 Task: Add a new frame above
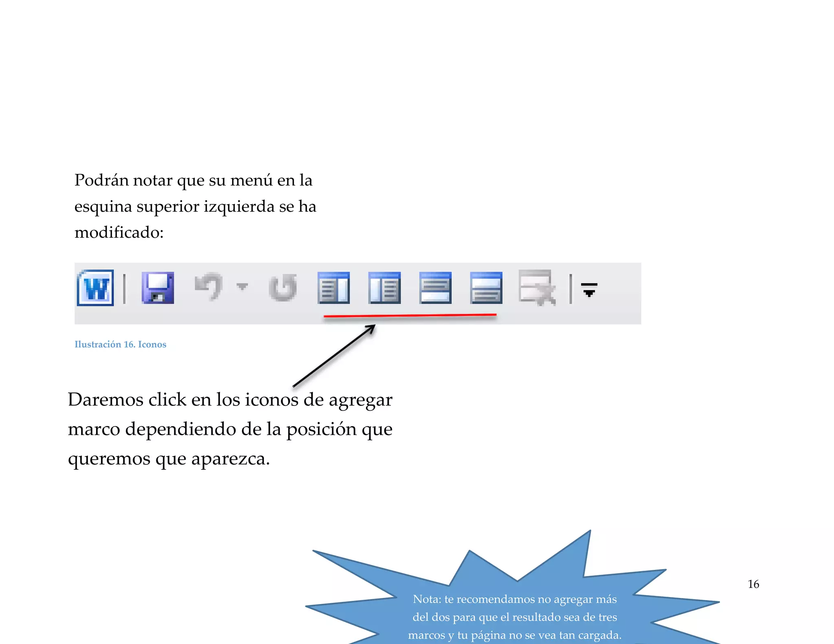point(435,288)
